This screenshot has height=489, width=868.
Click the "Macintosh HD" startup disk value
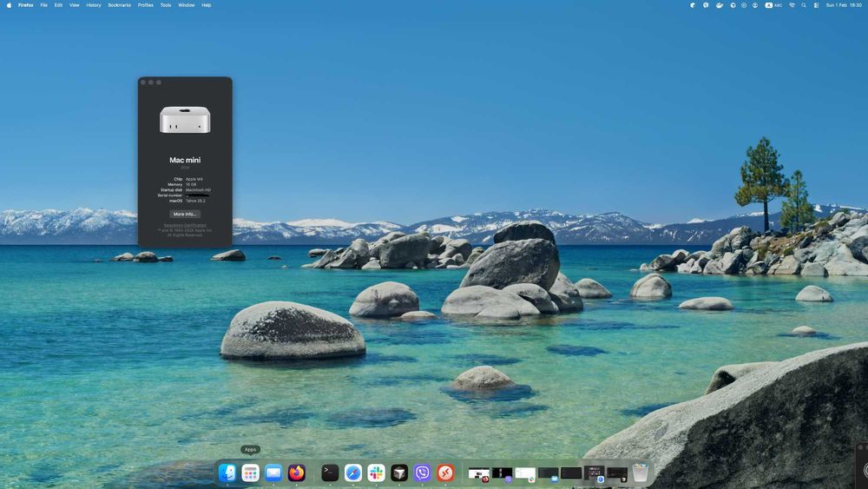click(198, 190)
